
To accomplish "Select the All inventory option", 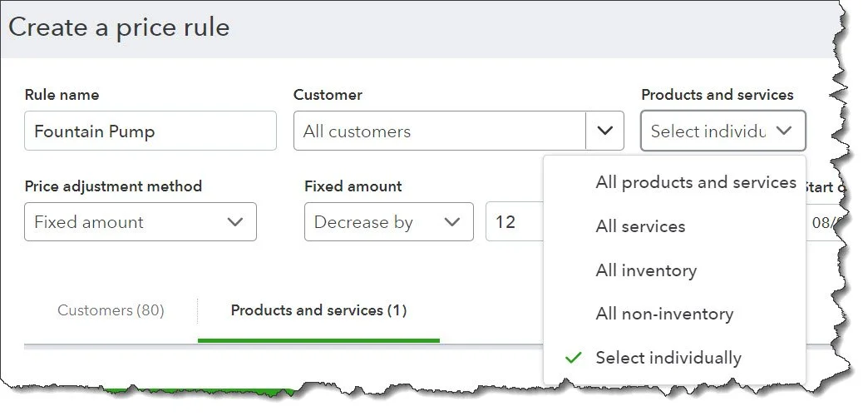I will [646, 270].
